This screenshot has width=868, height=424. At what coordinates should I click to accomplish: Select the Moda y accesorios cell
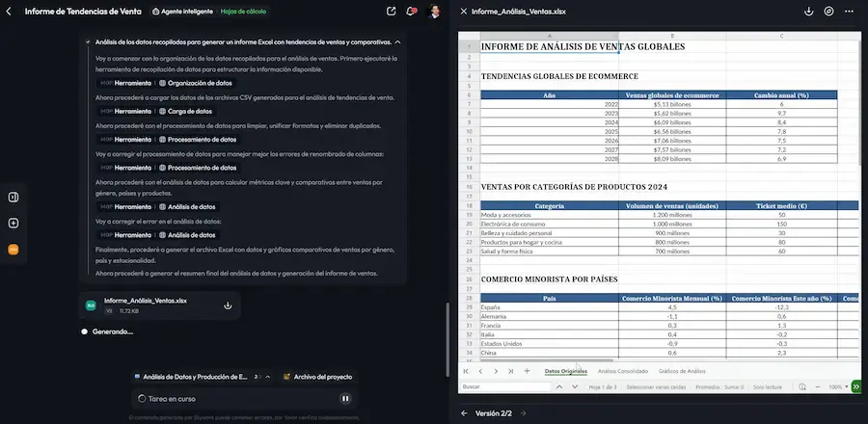(549, 215)
